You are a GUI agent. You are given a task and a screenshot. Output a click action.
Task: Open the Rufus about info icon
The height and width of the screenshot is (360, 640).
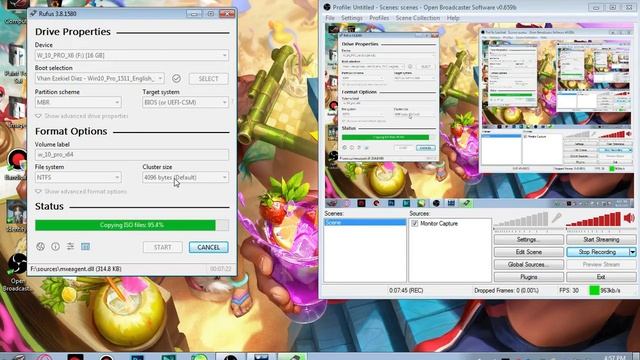point(56,247)
